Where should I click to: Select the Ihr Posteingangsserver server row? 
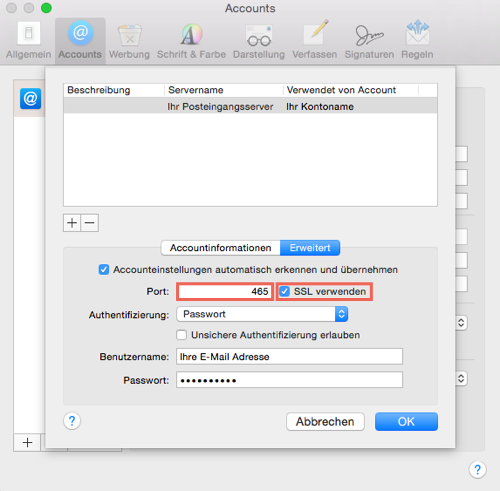(250, 107)
